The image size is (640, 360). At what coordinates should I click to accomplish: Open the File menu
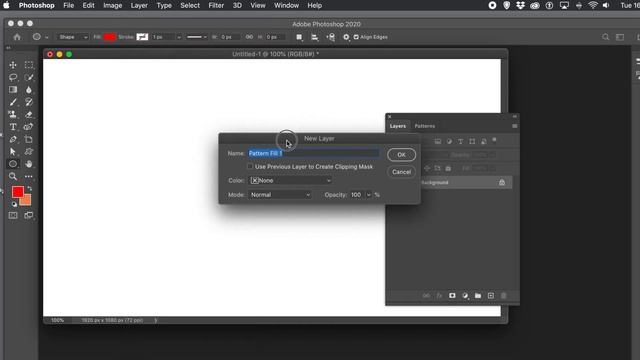click(69, 5)
